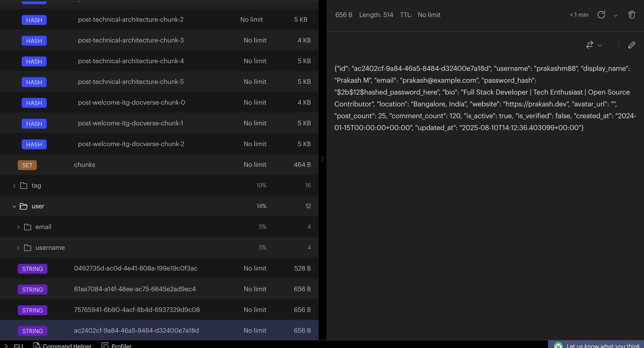Expand the CLI panel
This screenshot has width=644, height=348.
15,345
